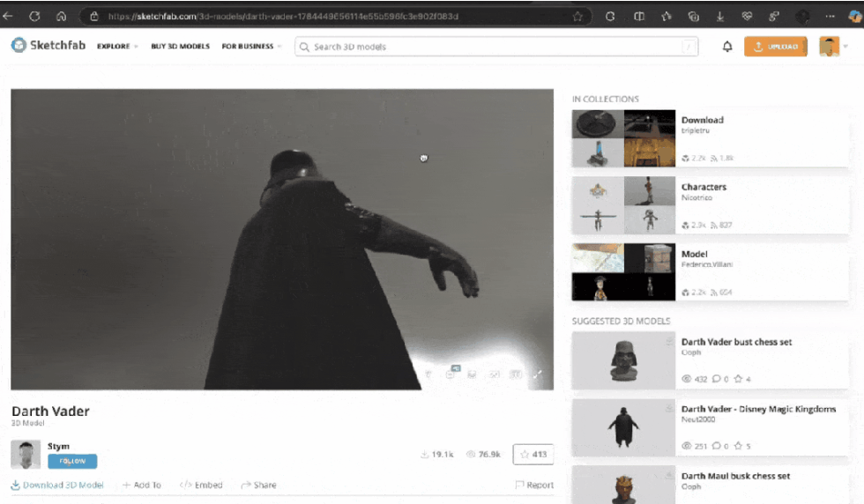Click the Download 3D Model link
Image resolution: width=864 pixels, height=504 pixels.
57,485
